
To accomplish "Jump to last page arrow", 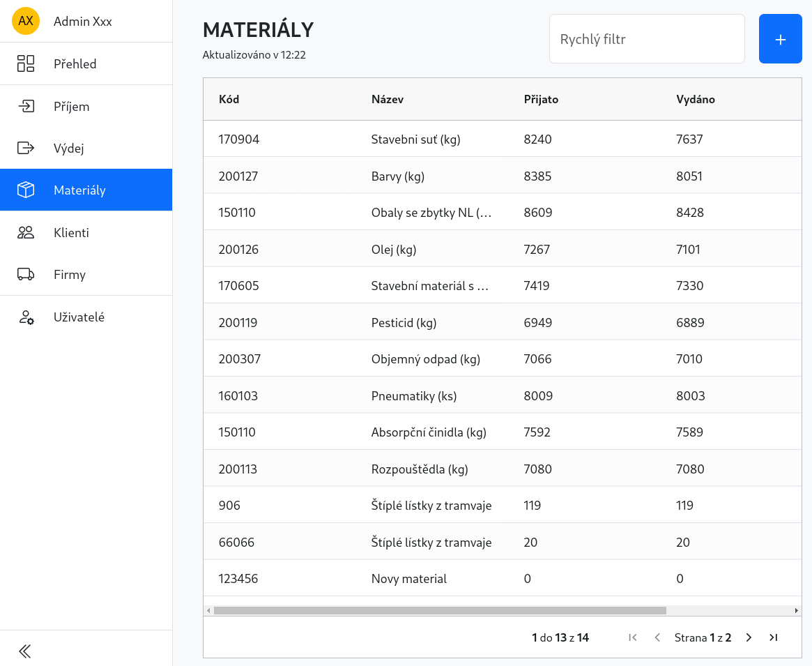I will tap(773, 637).
